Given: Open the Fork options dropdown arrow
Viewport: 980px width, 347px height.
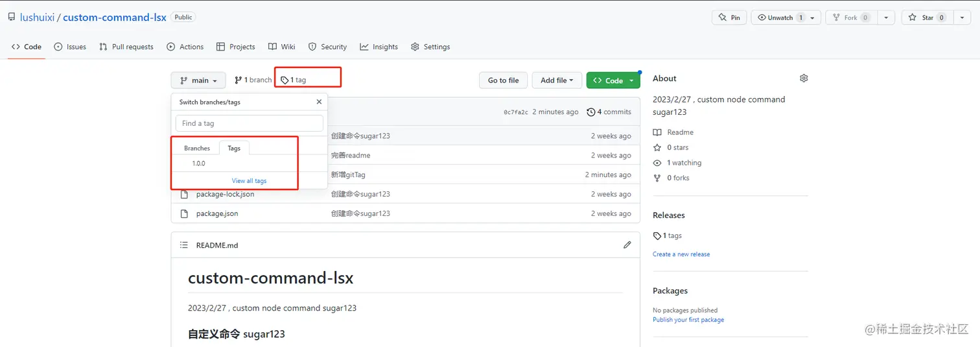Looking at the screenshot, I should point(887,18).
